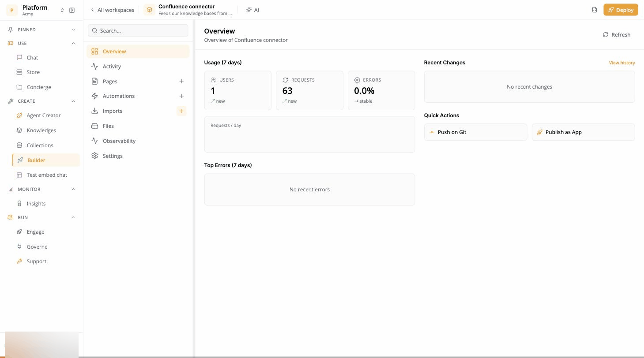
Task: Collapse the Create section chevron
Action: coord(73,101)
